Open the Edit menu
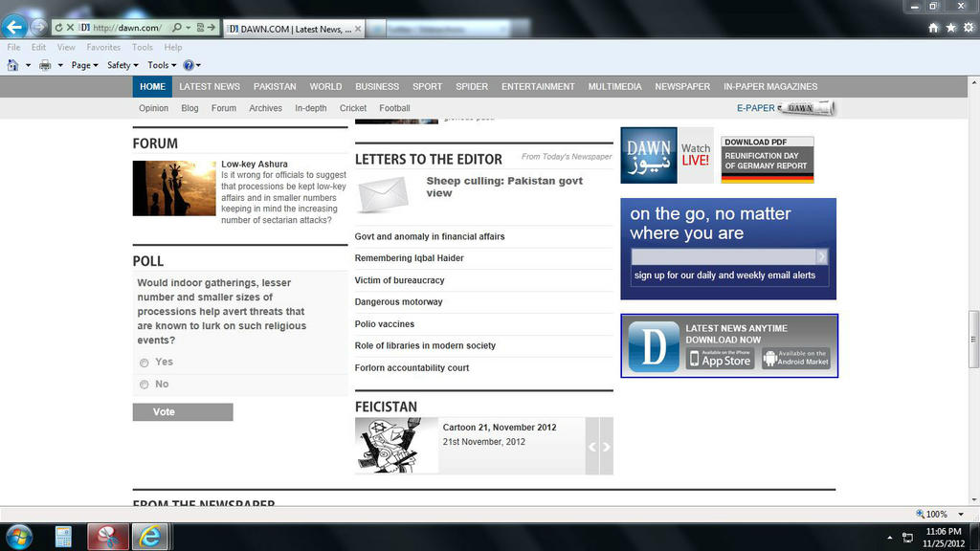 (x=38, y=48)
